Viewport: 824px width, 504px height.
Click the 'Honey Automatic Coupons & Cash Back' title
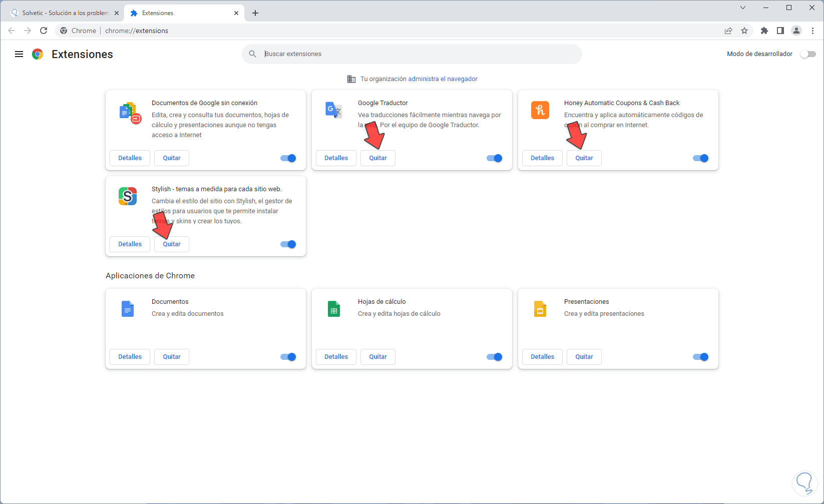click(x=622, y=103)
